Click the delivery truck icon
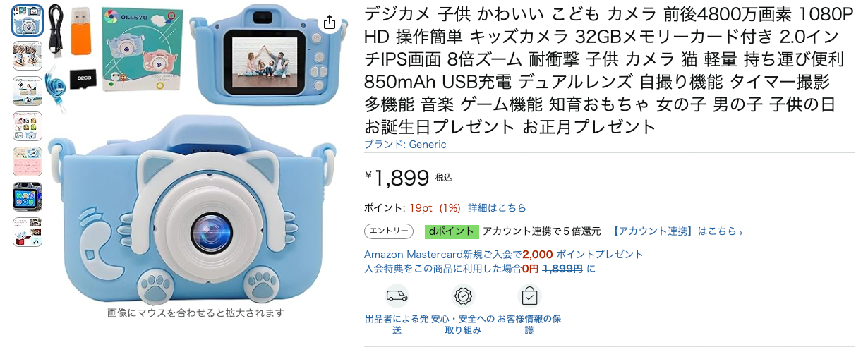 [x=397, y=295]
